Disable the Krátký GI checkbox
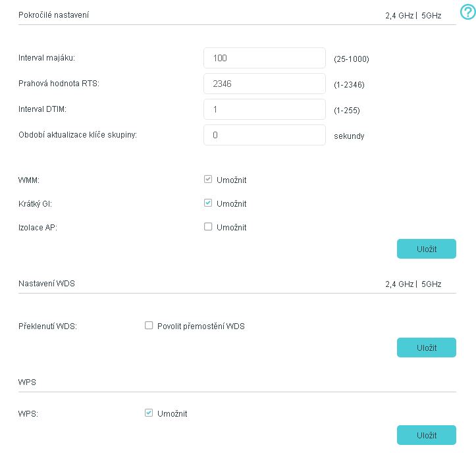Viewport: 476px width, 466px height. (x=208, y=203)
